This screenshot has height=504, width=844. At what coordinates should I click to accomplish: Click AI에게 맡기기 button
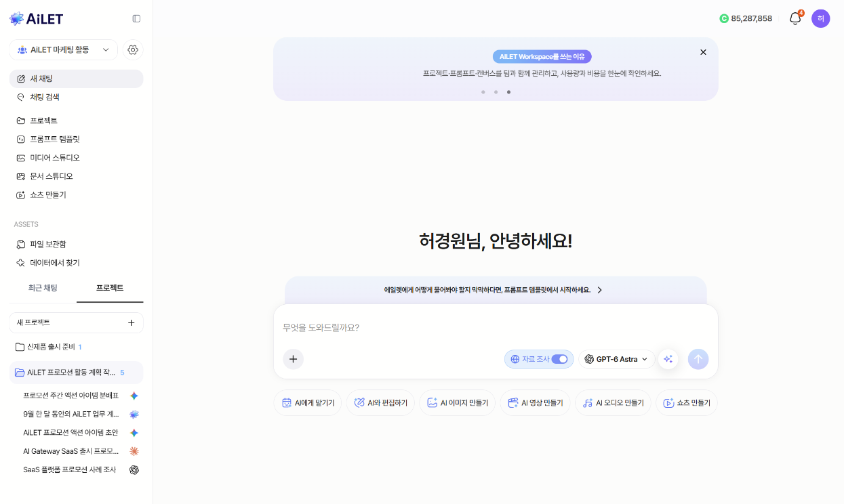[308, 402]
